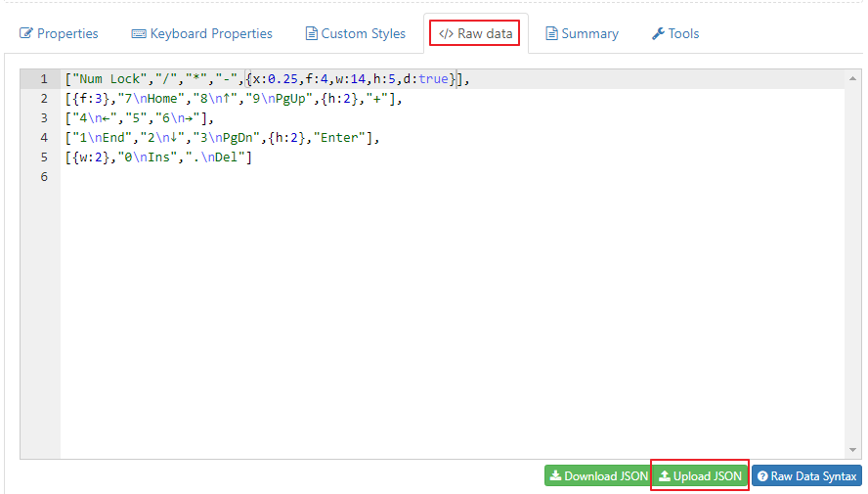Select line number 1 in the gutter
This screenshot has width=868, height=494.
[43, 79]
